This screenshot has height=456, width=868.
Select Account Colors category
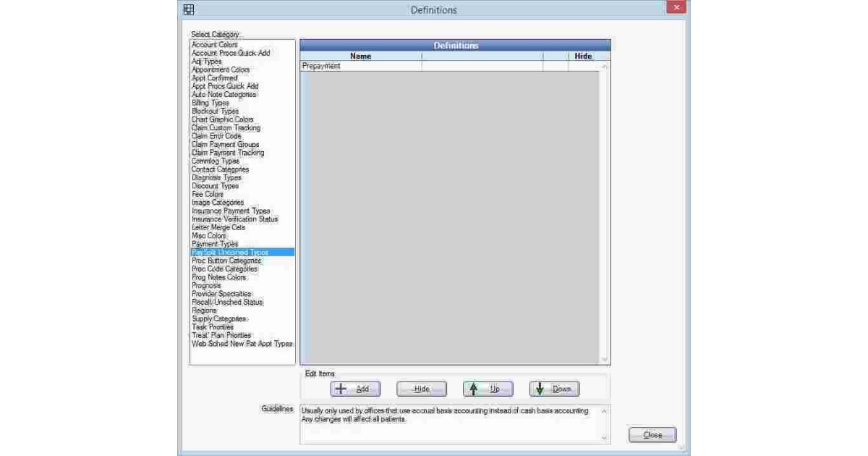tap(214, 45)
